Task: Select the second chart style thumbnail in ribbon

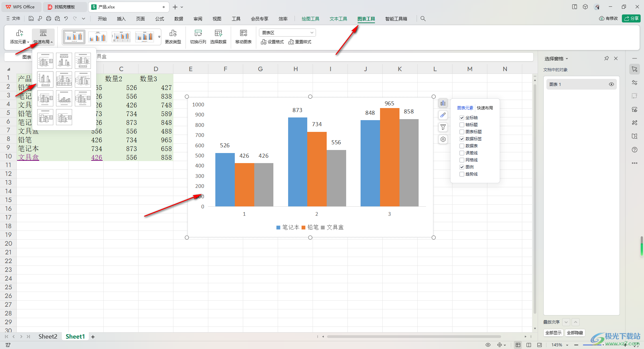Action: (98, 37)
